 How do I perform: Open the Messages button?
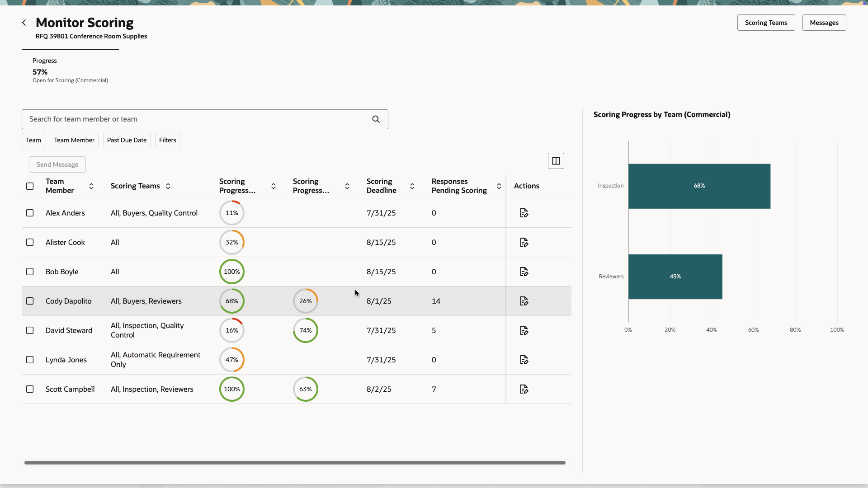[824, 23]
